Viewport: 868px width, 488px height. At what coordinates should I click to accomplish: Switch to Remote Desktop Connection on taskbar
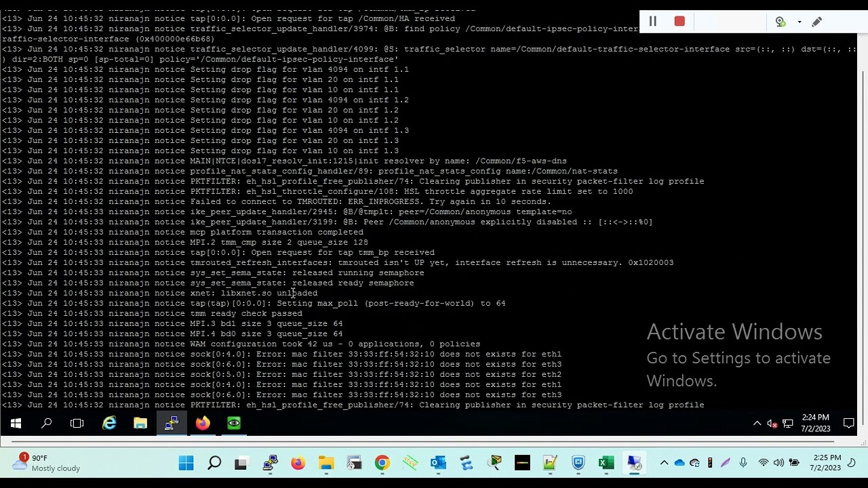pos(634,464)
